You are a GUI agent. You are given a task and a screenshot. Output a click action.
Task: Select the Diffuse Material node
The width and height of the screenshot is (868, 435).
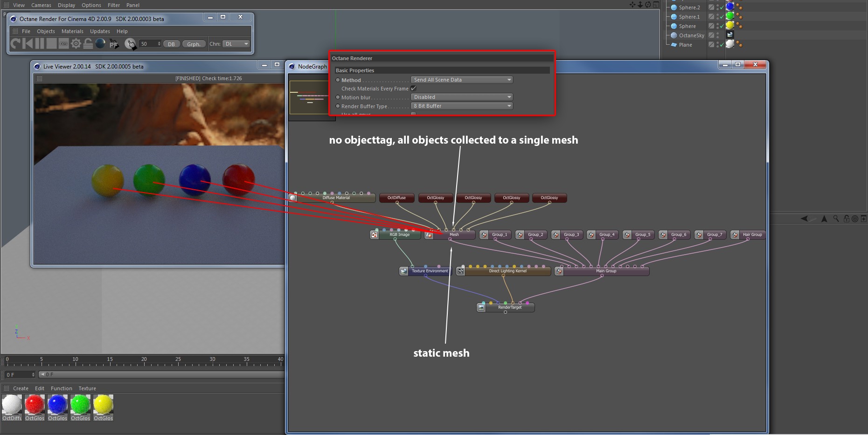pyautogui.click(x=332, y=198)
